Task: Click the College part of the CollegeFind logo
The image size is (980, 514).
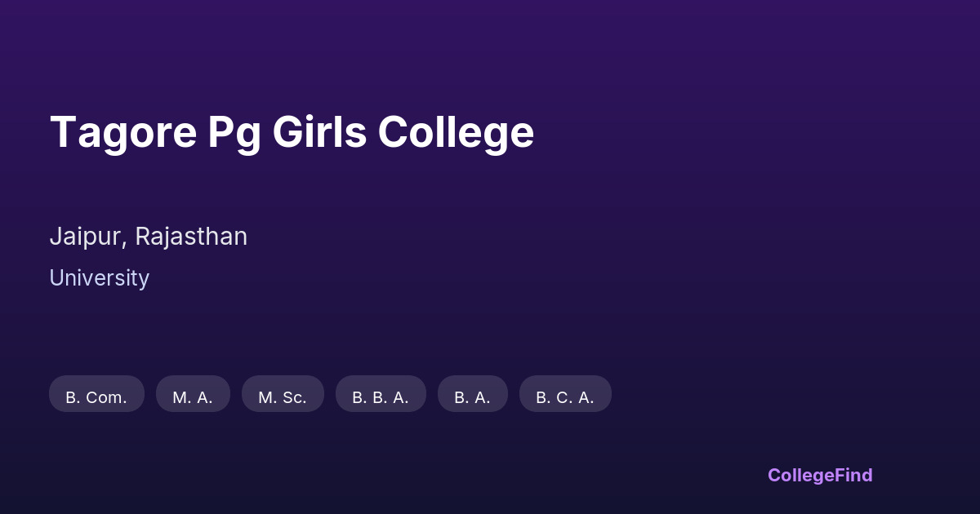Action: click(802, 475)
